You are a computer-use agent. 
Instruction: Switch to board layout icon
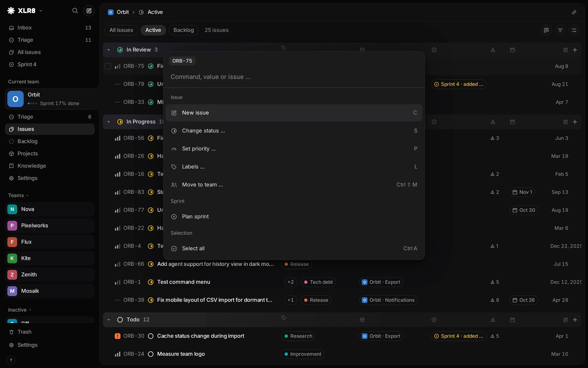pos(546,30)
